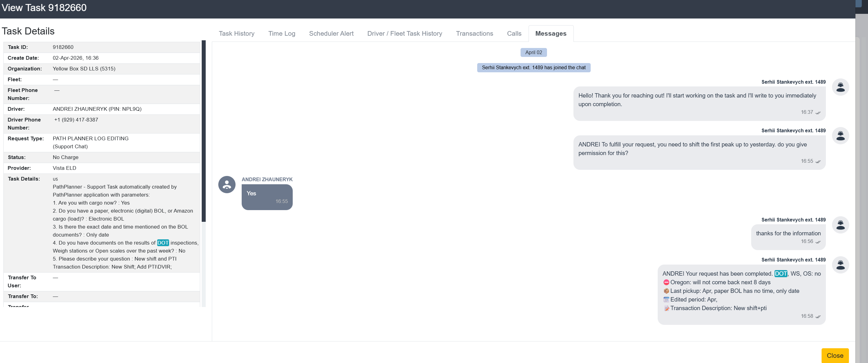Click ANDREI ZHAUNERYK's driver avatar icon
The height and width of the screenshot is (363, 868).
[x=227, y=184]
